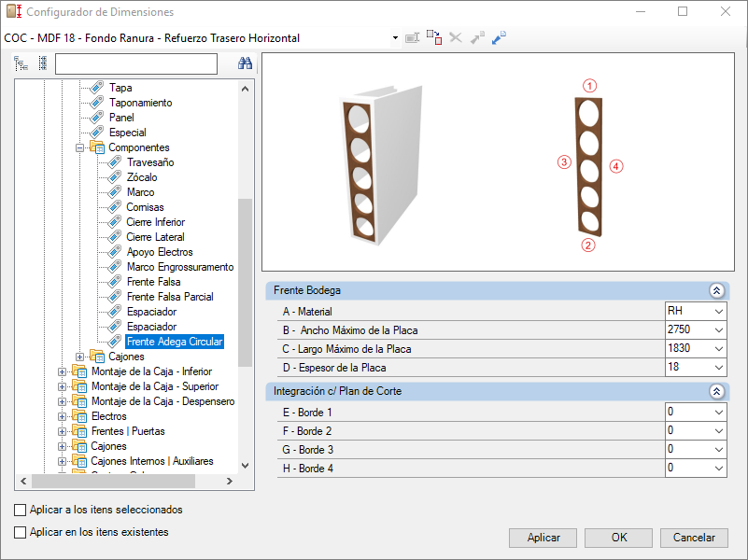Image resolution: width=748 pixels, height=560 pixels.
Task: Click the Cancelar button
Action: click(x=694, y=538)
